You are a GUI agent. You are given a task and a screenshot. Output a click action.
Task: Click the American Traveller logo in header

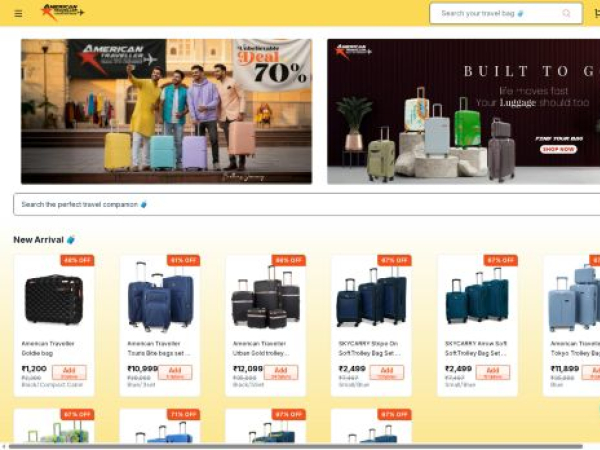(x=62, y=12)
